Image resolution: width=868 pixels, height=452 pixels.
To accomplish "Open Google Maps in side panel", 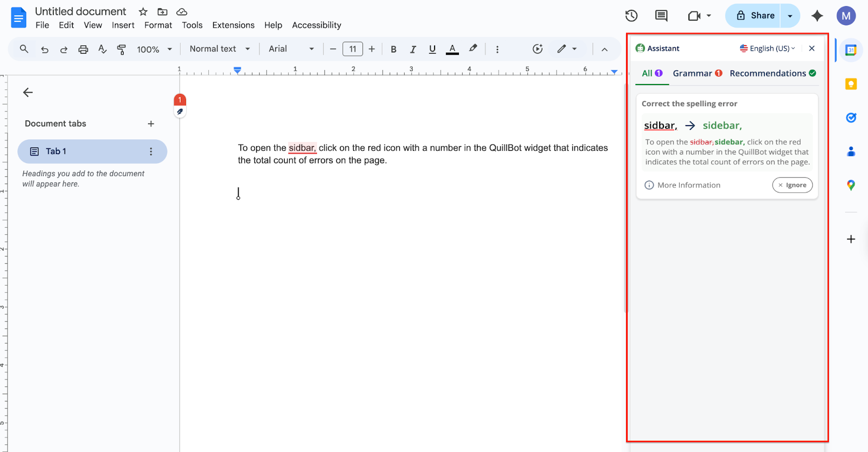I will (x=851, y=185).
